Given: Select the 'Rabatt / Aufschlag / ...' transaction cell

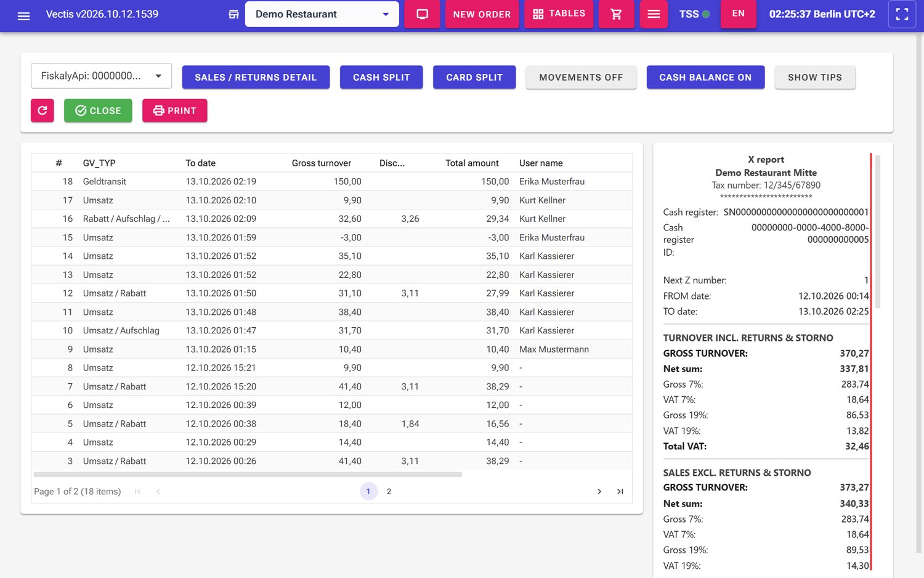Looking at the screenshot, I should pos(126,219).
